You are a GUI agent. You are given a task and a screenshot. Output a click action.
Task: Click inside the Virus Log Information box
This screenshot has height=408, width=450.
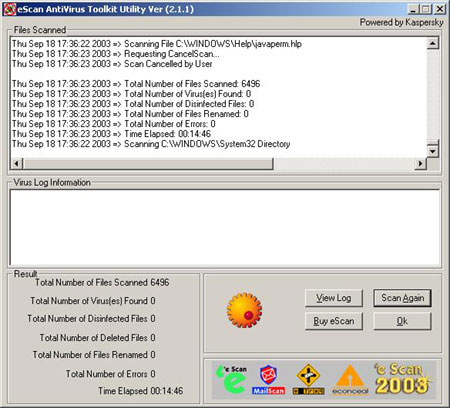pyautogui.click(x=225, y=227)
